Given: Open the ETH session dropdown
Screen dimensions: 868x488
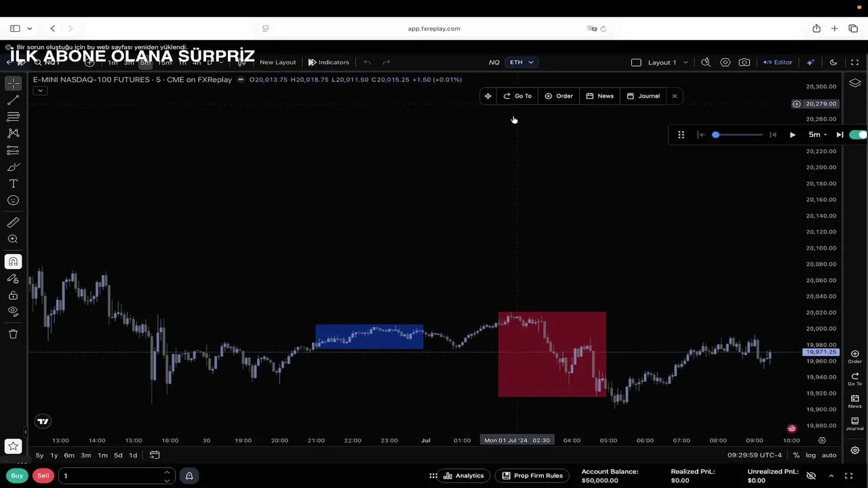Looking at the screenshot, I should coord(521,62).
